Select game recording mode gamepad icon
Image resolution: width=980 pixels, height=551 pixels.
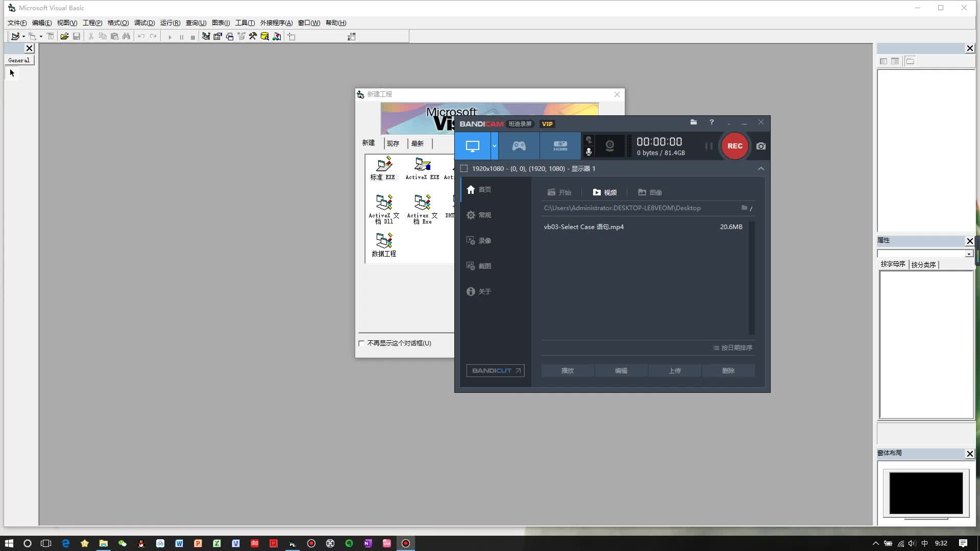pos(519,146)
